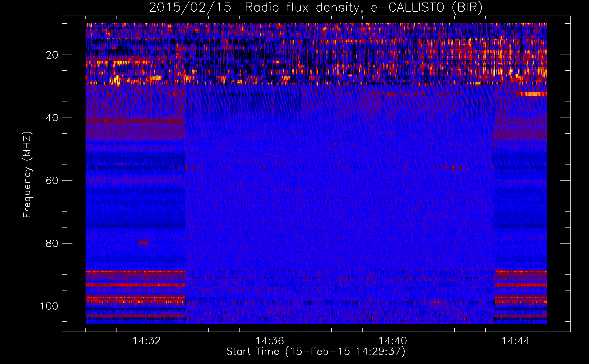Click the '14:44' time tick label
589x364 pixels.
(516, 341)
